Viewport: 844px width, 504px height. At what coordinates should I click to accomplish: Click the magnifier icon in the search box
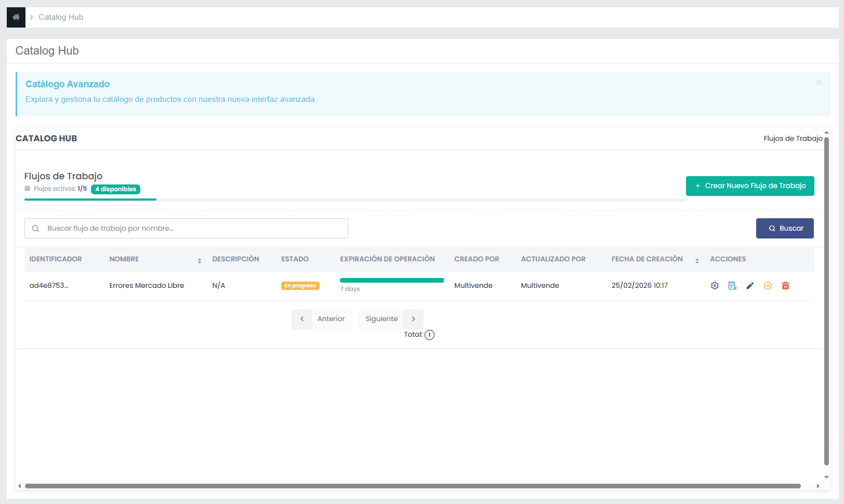point(36,229)
